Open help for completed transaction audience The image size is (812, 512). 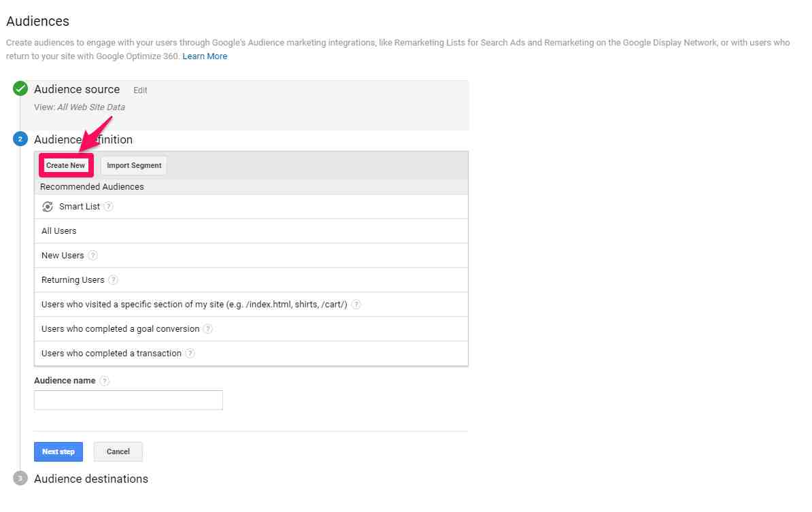(x=190, y=354)
